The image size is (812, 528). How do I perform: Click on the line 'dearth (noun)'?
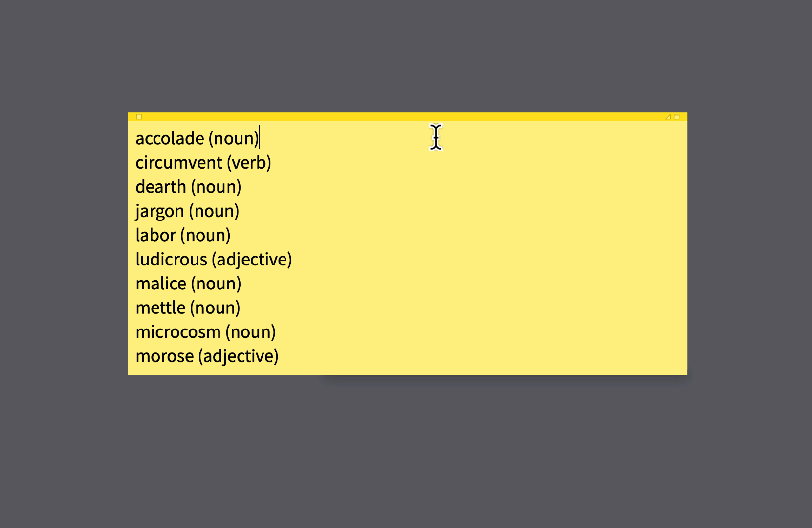tap(188, 187)
